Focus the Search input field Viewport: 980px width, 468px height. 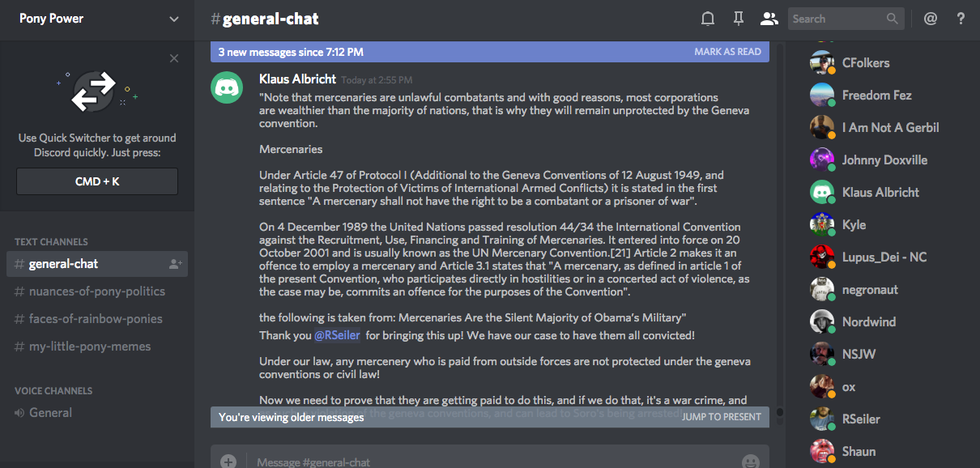point(837,19)
